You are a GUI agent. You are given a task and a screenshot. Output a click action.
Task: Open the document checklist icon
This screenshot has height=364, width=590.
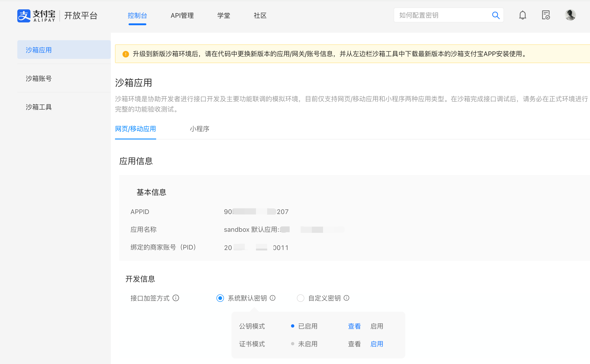point(545,15)
